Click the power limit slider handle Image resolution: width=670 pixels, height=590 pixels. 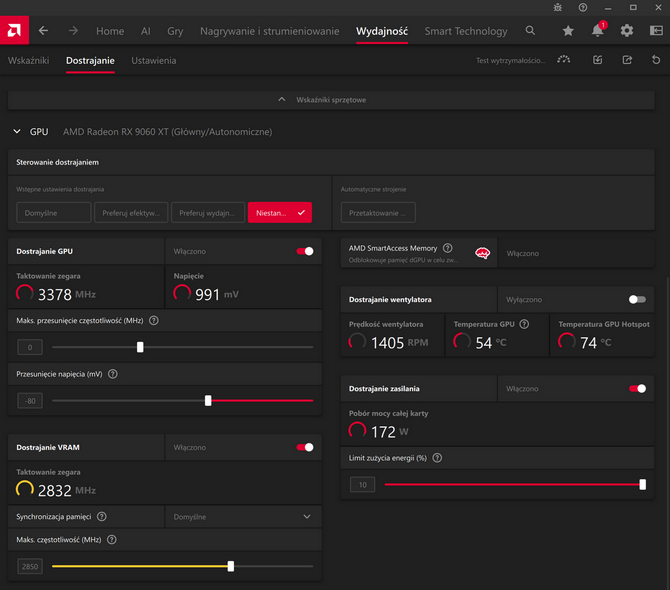coord(642,484)
